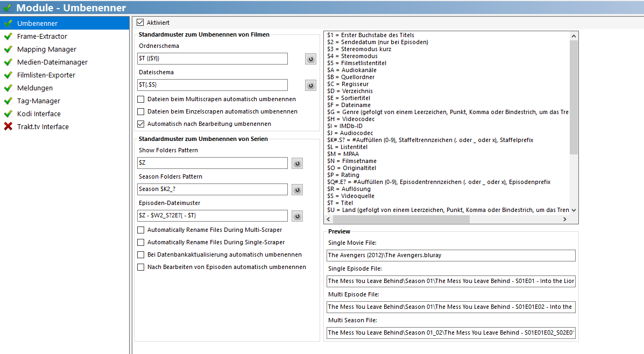Image resolution: width=644 pixels, height=354 pixels.
Task: Open the Kodi Interface module
Action: 65,114
